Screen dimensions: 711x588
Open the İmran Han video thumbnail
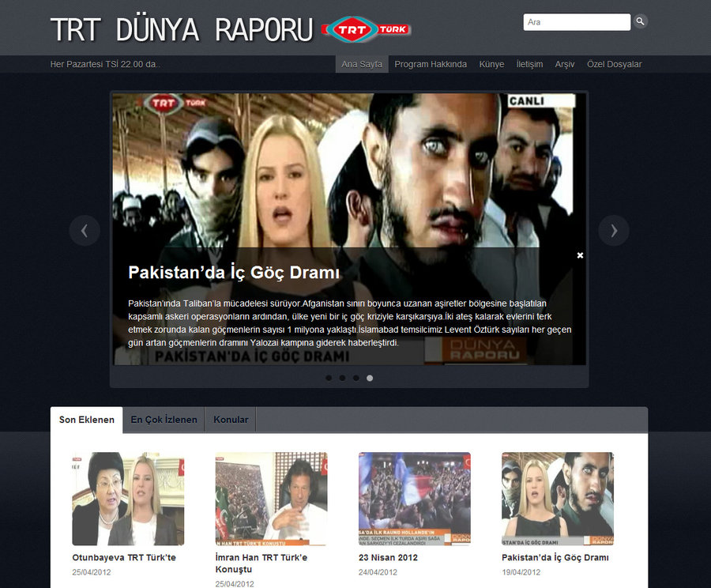click(271, 499)
